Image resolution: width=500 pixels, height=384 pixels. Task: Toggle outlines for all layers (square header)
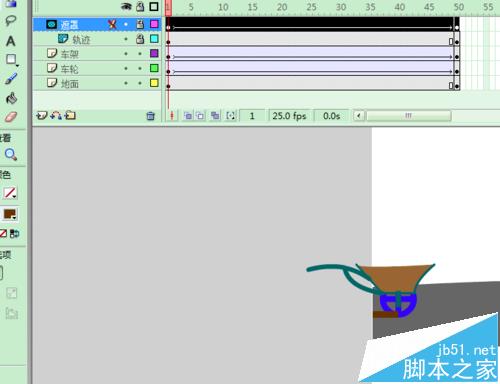pyautogui.click(x=154, y=7)
